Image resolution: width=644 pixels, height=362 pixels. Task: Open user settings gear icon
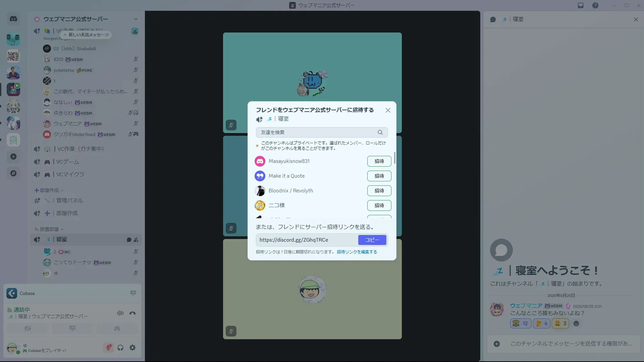coord(132,348)
